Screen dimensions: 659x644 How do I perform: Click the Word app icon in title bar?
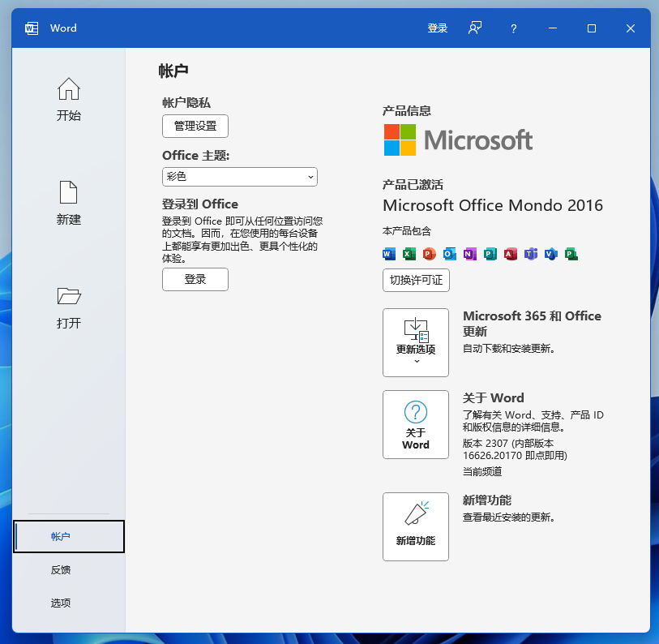pyautogui.click(x=32, y=28)
